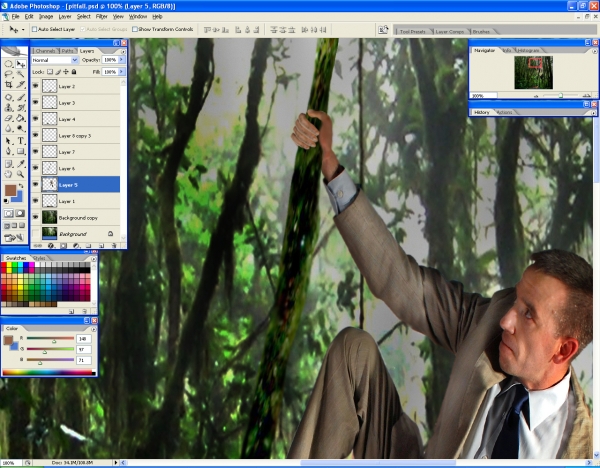Select the Move tool in toolbox
The width and height of the screenshot is (600, 468).
coord(20,64)
